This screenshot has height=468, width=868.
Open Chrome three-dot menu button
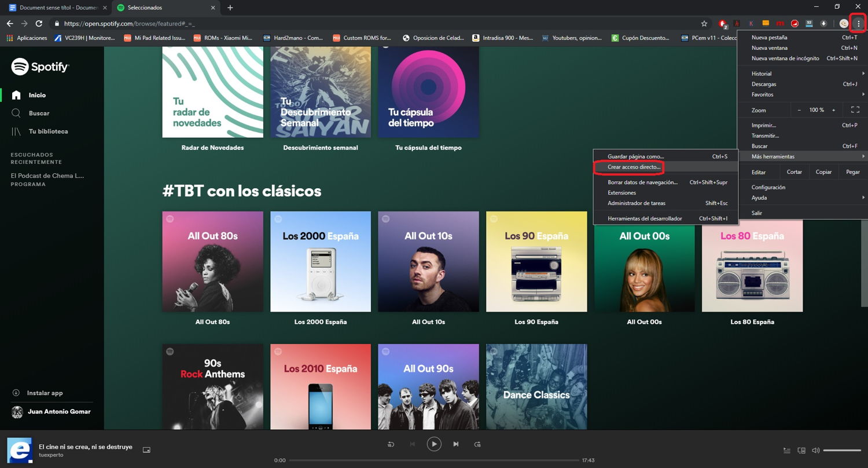click(x=859, y=24)
